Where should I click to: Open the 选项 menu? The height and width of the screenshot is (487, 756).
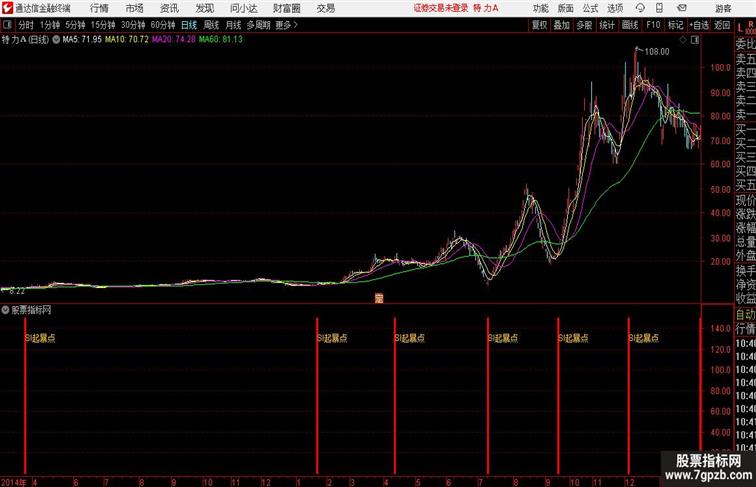click(615, 8)
